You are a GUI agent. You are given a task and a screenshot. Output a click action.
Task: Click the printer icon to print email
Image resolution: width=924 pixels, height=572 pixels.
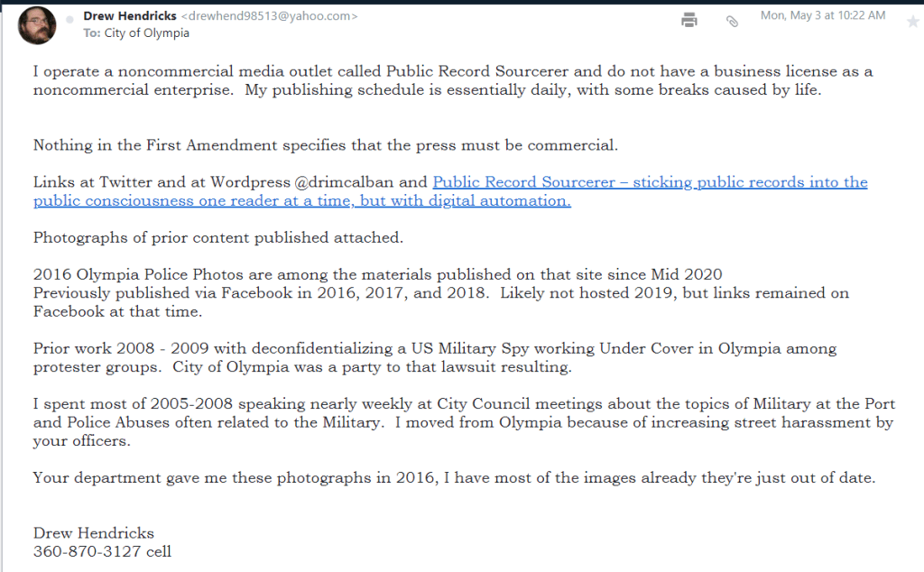click(x=689, y=19)
